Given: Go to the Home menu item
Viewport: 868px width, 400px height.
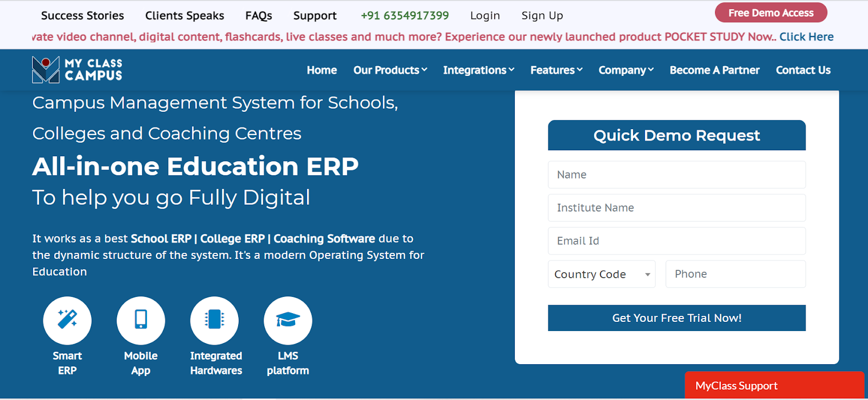Looking at the screenshot, I should click(322, 70).
